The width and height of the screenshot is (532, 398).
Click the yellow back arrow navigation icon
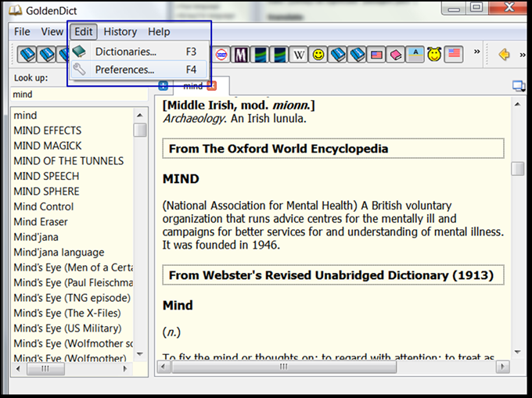coord(504,55)
